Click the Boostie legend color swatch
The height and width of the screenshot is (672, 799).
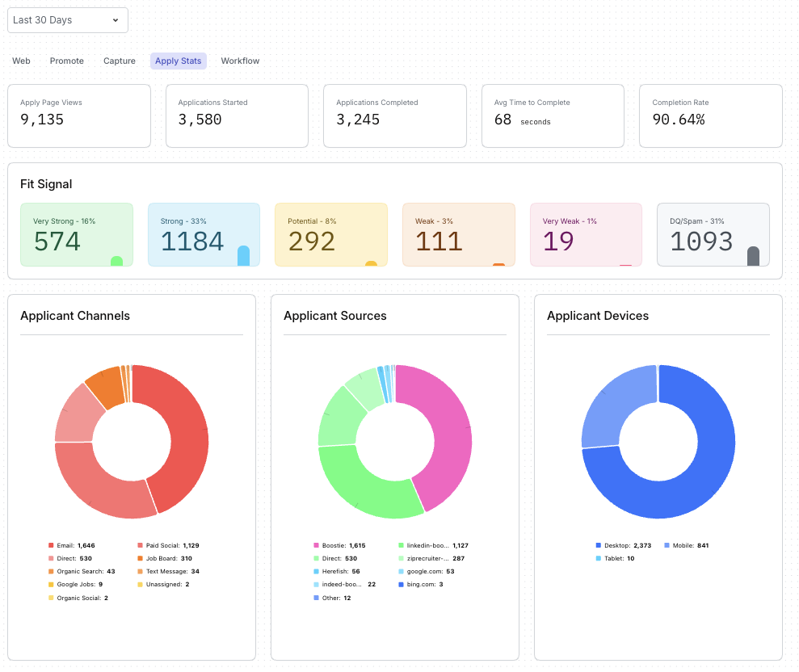click(315, 546)
